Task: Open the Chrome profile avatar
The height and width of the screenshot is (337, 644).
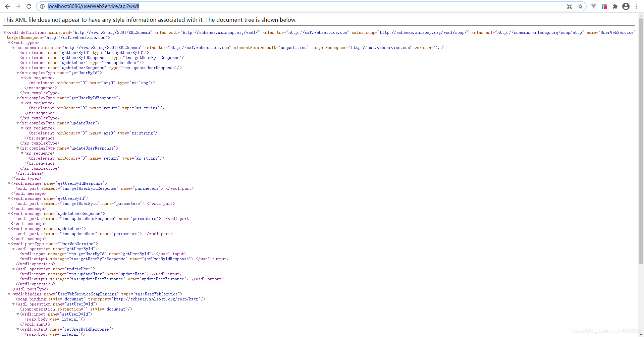Action: pos(626,6)
